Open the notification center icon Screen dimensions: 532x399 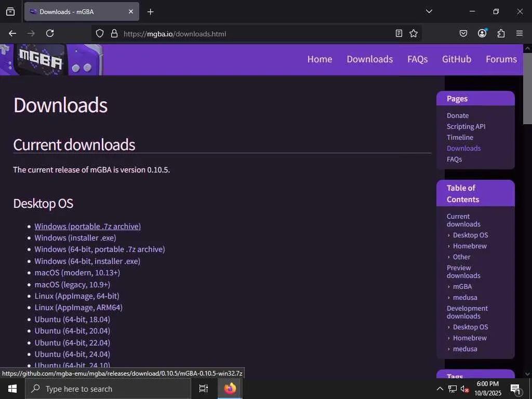coord(516,389)
